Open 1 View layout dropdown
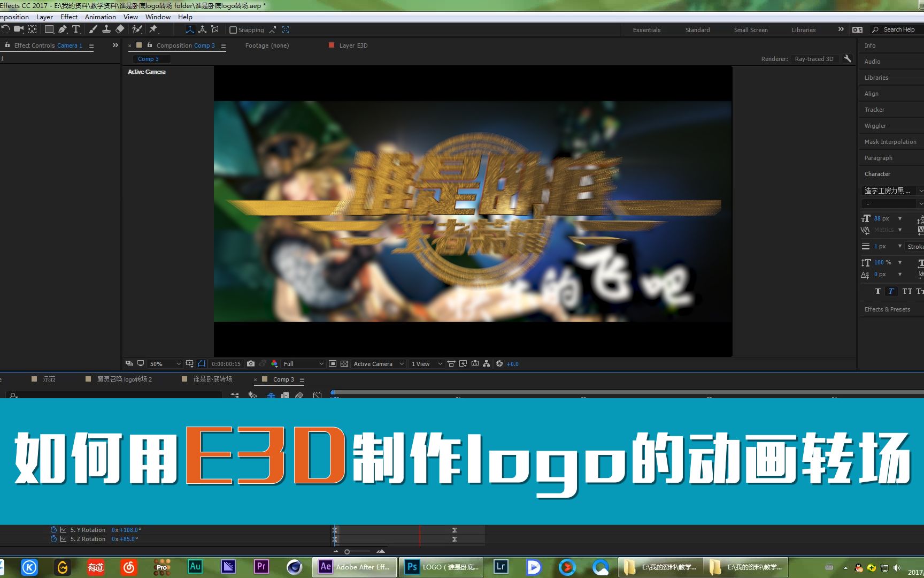The height and width of the screenshot is (578, 924). coord(426,364)
